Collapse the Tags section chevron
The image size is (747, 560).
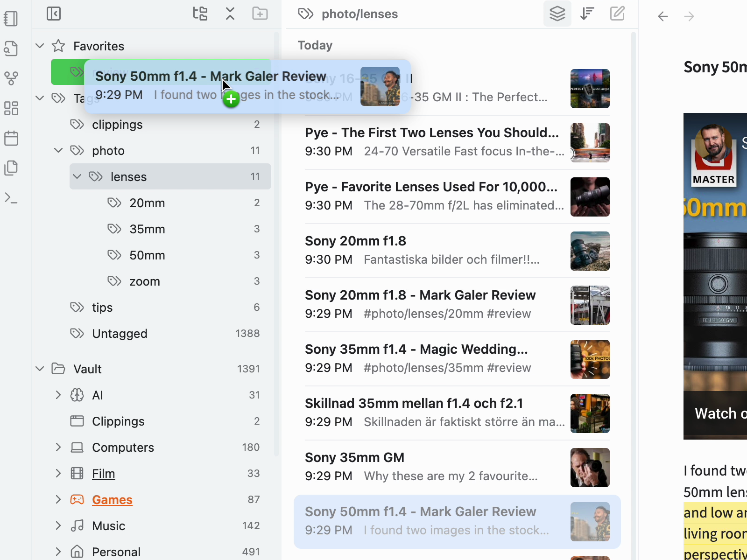(x=40, y=98)
